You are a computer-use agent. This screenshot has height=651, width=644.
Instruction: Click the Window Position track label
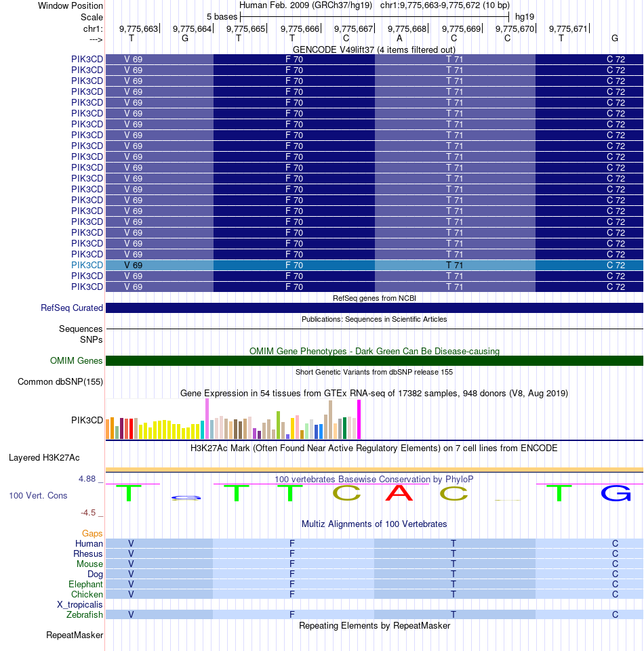pyautogui.click(x=71, y=6)
